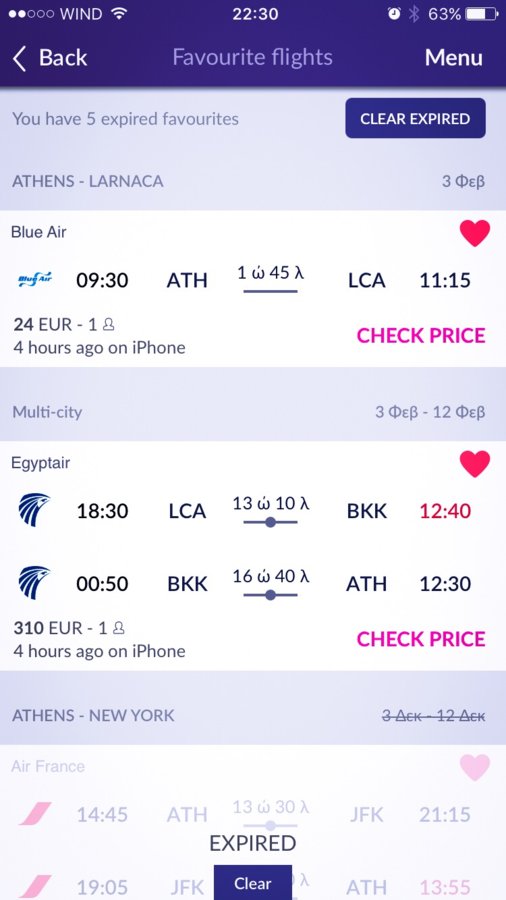Tap passenger icon next to 310 EUR
Viewport: 506px width, 900px height.
pyautogui.click(x=119, y=628)
